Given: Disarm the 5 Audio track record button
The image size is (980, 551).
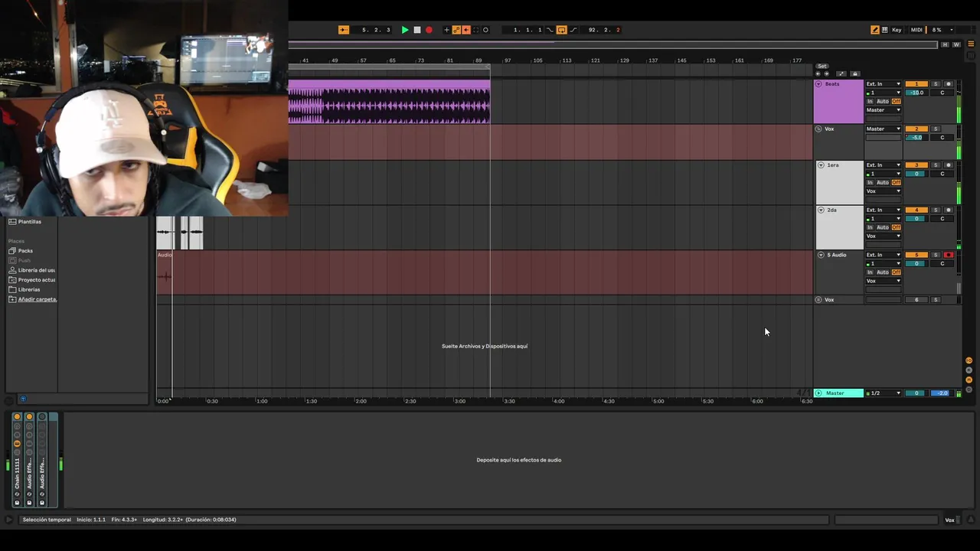Looking at the screenshot, I should 949,255.
